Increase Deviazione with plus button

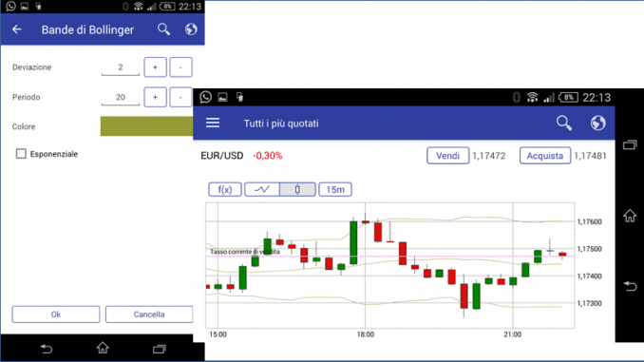(155, 67)
